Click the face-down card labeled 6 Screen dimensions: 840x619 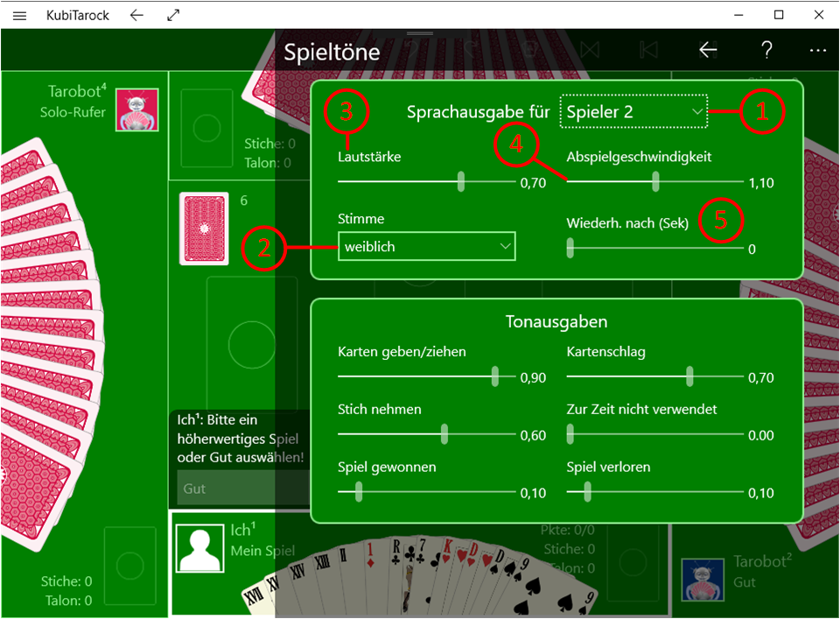pyautogui.click(x=204, y=229)
